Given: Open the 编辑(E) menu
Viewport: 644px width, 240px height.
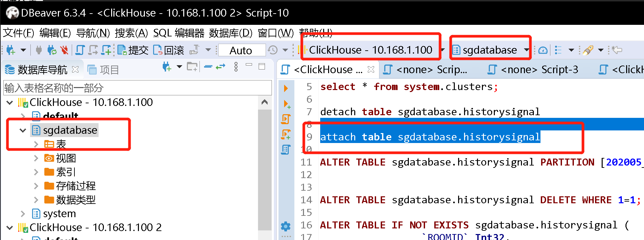Looking at the screenshot, I should click(x=55, y=33).
